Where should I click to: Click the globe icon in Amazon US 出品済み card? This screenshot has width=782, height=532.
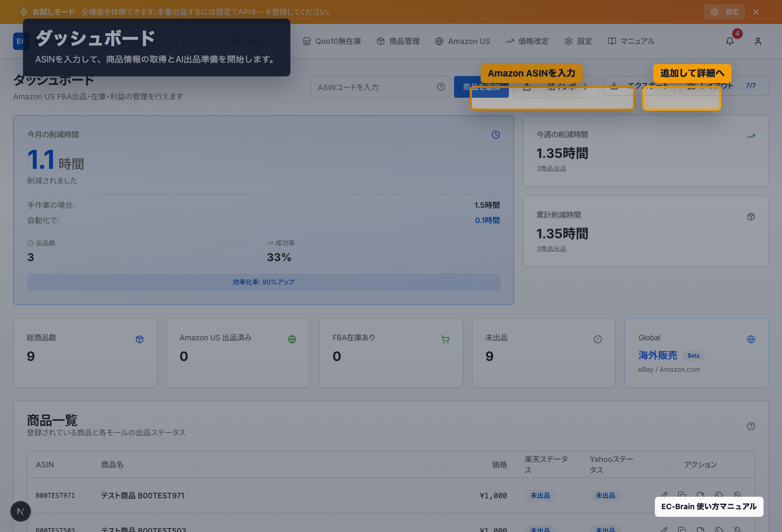292,339
